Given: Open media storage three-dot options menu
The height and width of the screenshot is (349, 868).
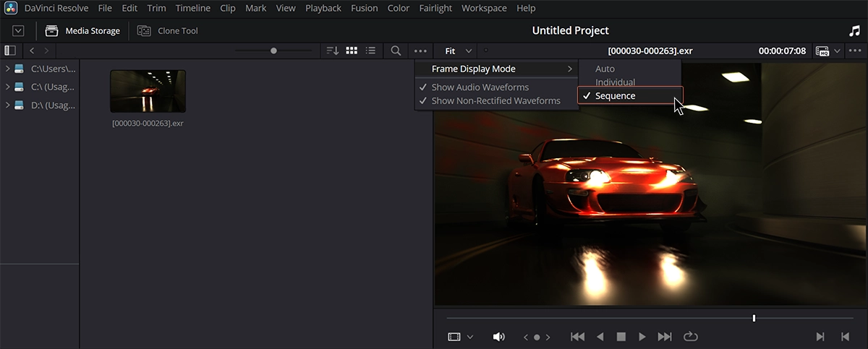Looking at the screenshot, I should pos(420,51).
